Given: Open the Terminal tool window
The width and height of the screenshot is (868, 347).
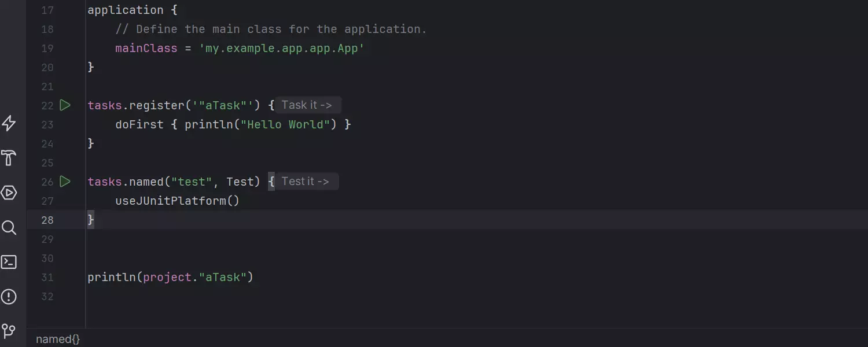Looking at the screenshot, I should 9,262.
